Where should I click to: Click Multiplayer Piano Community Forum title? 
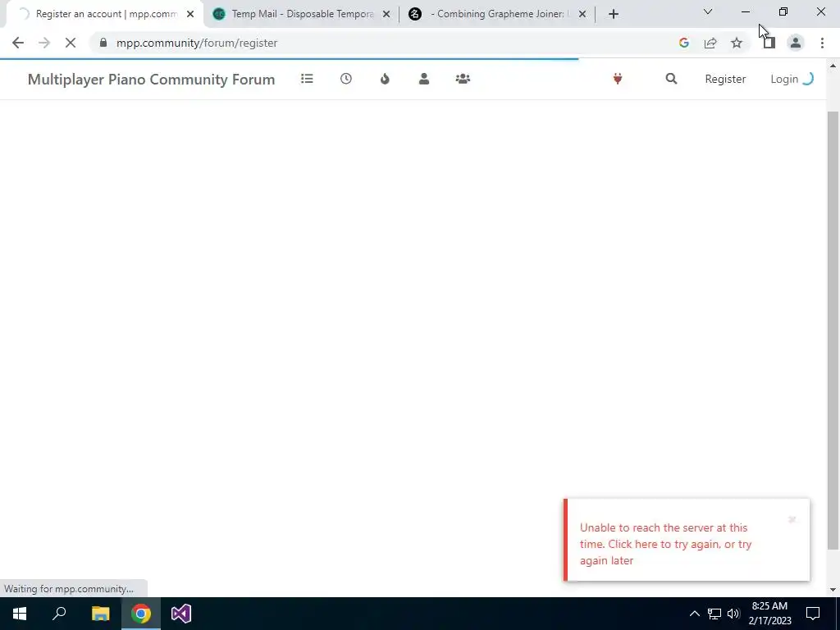point(151,80)
